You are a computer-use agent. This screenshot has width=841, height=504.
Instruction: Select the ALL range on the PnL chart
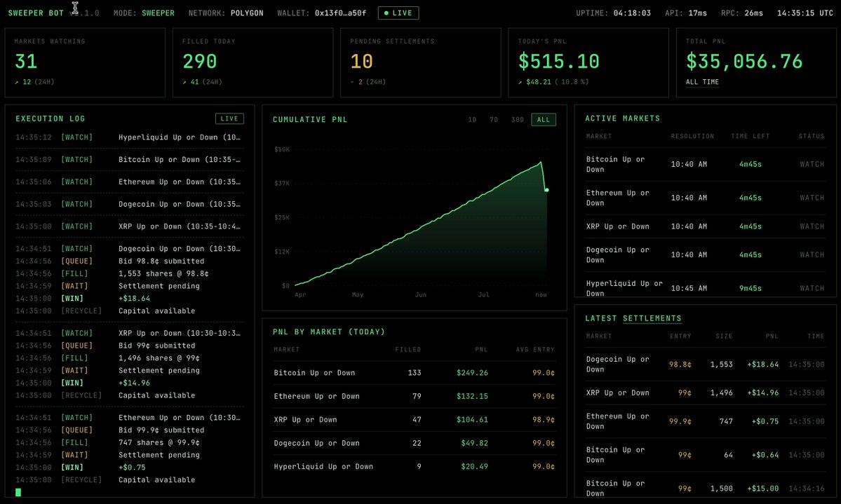point(544,120)
